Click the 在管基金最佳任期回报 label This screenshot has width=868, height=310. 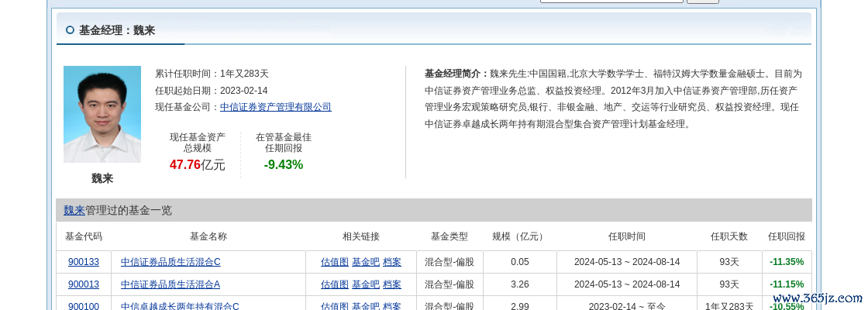[284, 143]
